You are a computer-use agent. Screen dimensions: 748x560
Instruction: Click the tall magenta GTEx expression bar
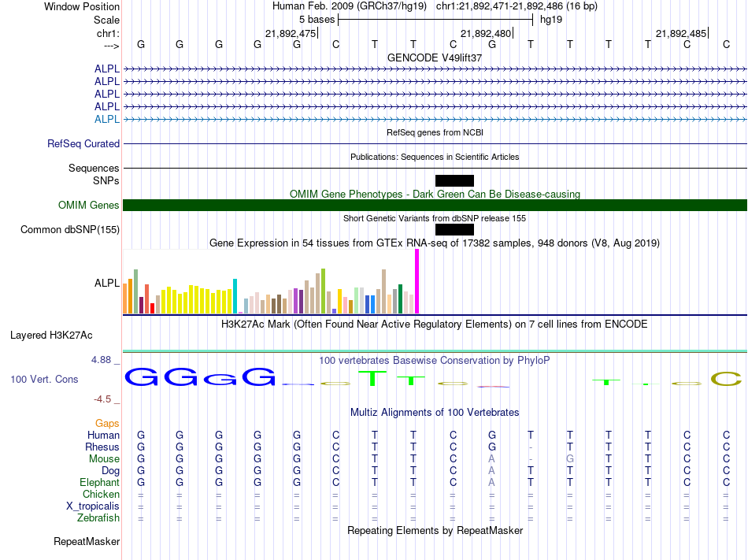[417, 281]
